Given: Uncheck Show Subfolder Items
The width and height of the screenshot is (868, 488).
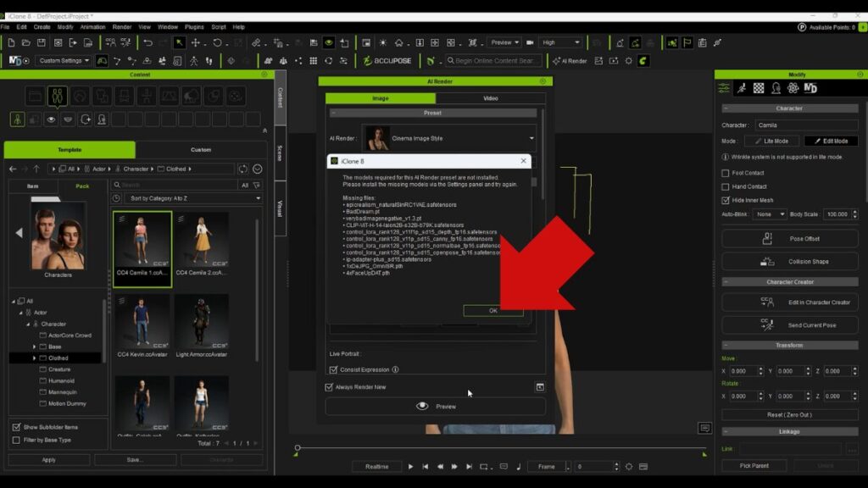Looking at the screenshot, I should click(x=16, y=427).
